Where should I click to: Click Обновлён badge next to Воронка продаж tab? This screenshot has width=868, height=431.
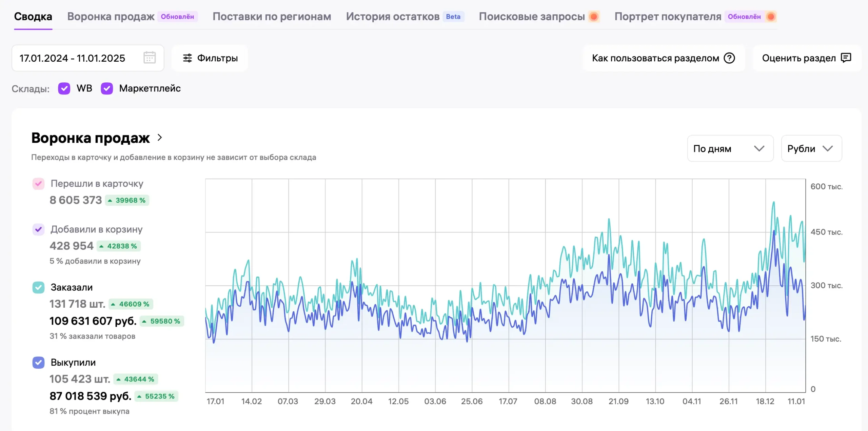(x=177, y=16)
